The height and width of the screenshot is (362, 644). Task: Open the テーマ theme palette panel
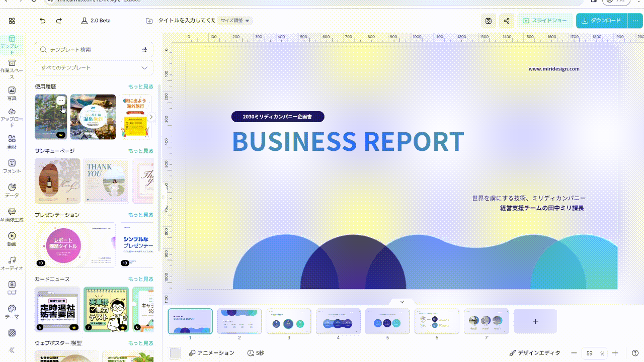pos(12,312)
